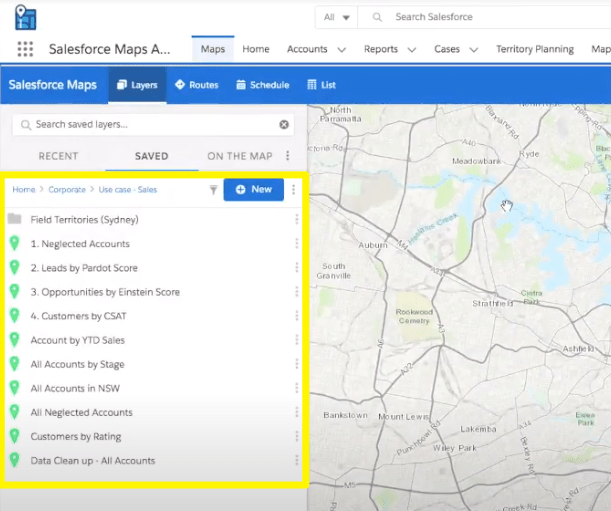Click marker icon for All Accounts by Stage
This screenshot has width=611, height=511.
(x=14, y=364)
